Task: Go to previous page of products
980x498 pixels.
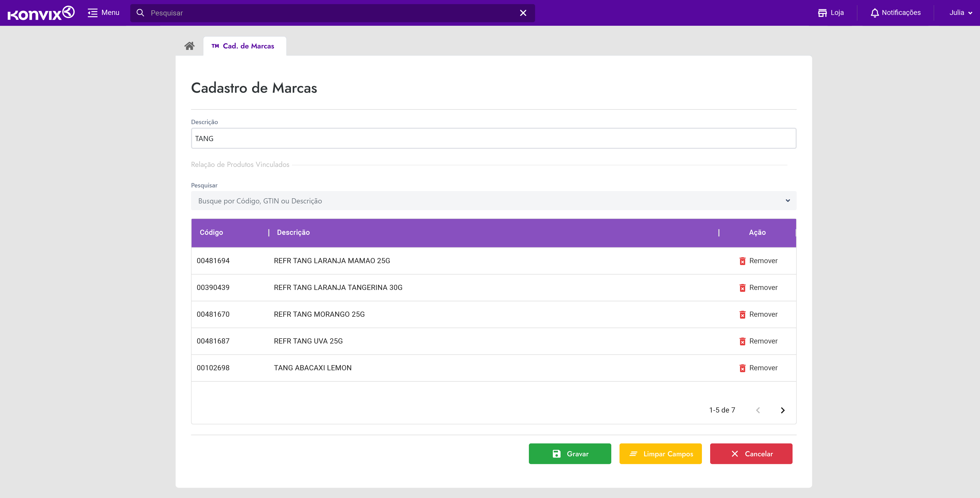Action: (x=758, y=410)
